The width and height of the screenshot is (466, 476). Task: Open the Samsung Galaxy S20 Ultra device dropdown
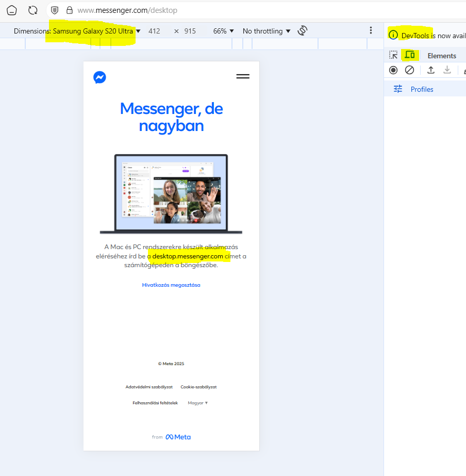pos(96,31)
